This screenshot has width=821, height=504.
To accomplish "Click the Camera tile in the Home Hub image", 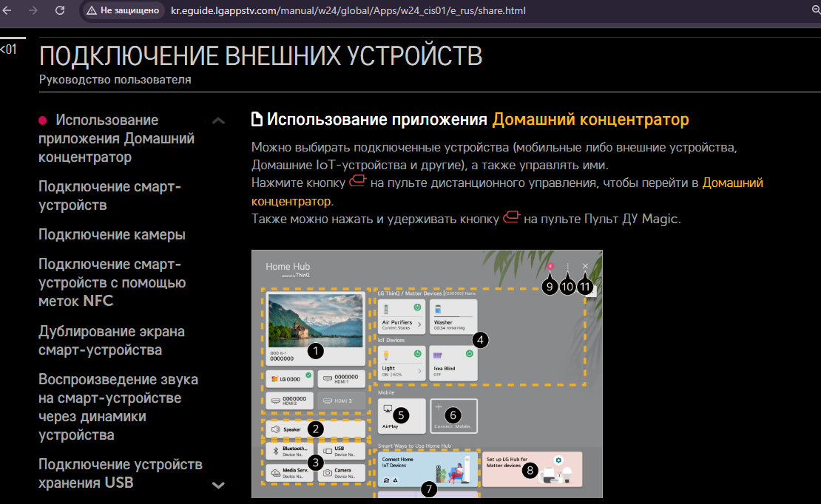I will coord(341,473).
